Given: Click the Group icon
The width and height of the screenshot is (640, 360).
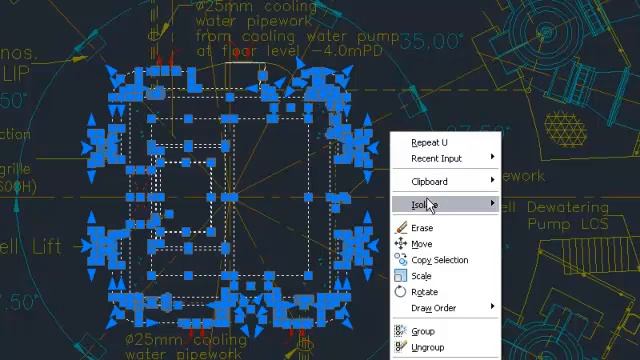Looking at the screenshot, I should coord(401,331).
